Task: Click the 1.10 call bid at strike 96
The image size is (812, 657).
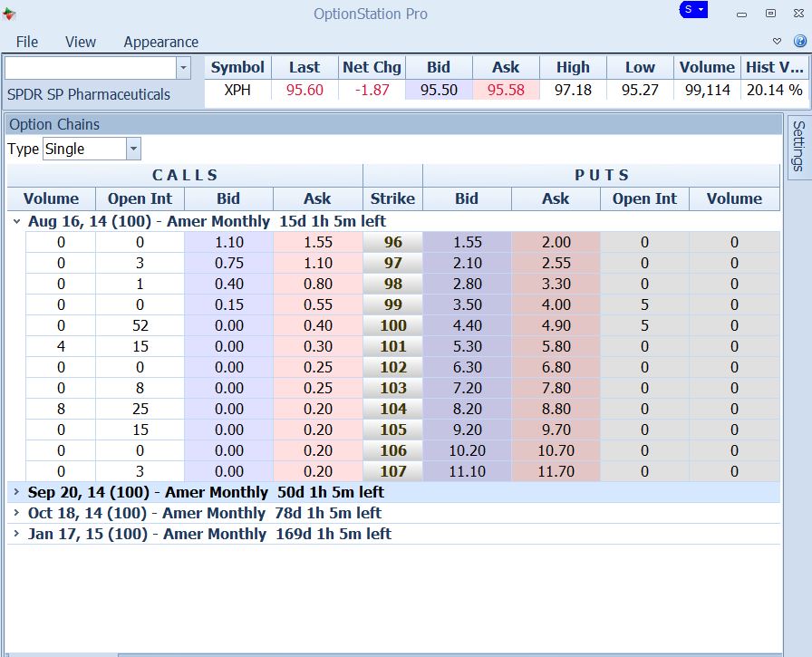Action: tap(228, 242)
